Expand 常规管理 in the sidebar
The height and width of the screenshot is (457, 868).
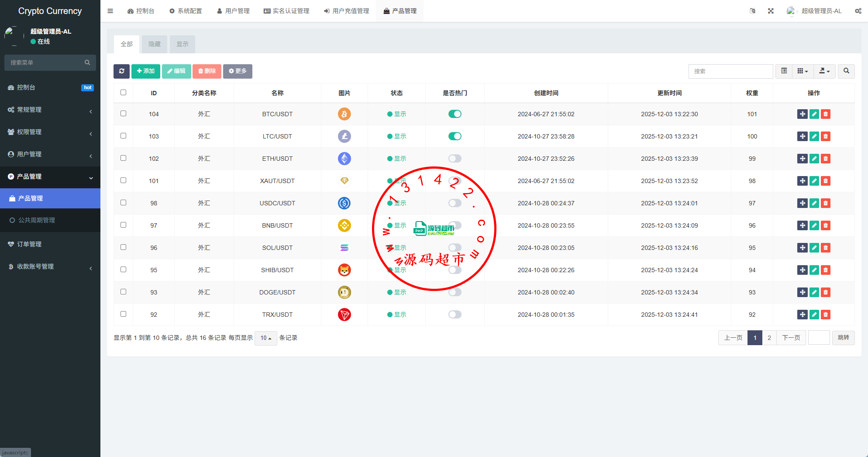50,110
